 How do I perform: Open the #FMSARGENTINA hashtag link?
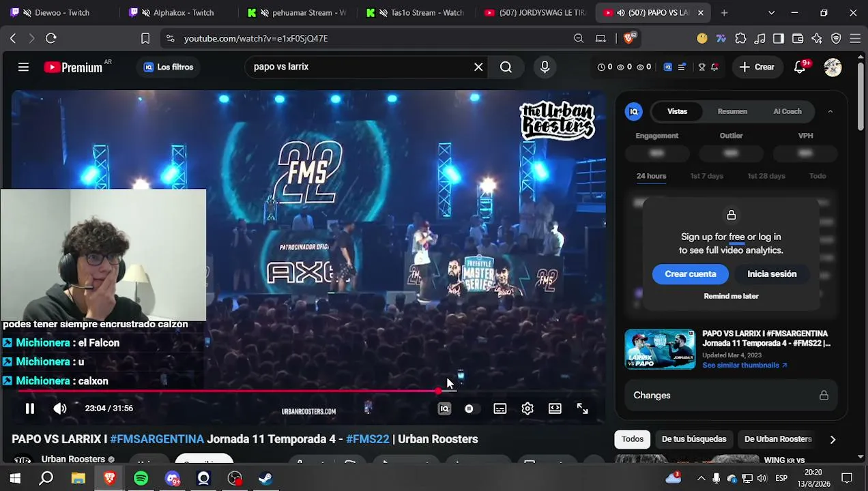[157, 439]
